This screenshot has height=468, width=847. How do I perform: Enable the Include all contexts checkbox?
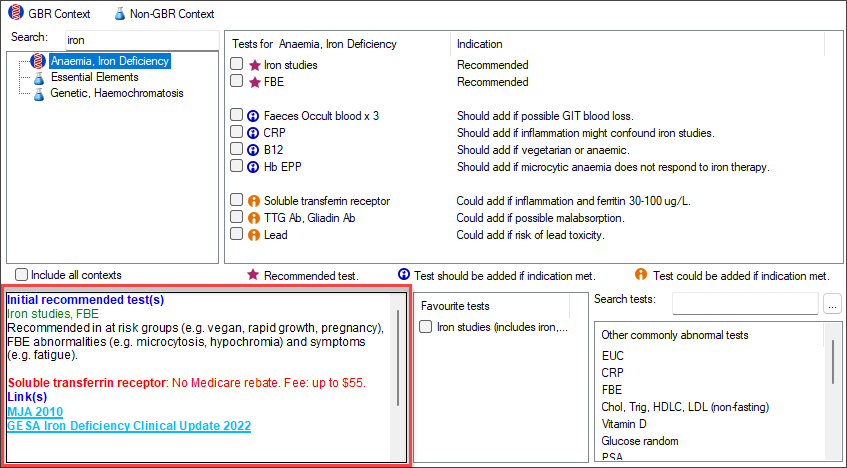point(22,275)
